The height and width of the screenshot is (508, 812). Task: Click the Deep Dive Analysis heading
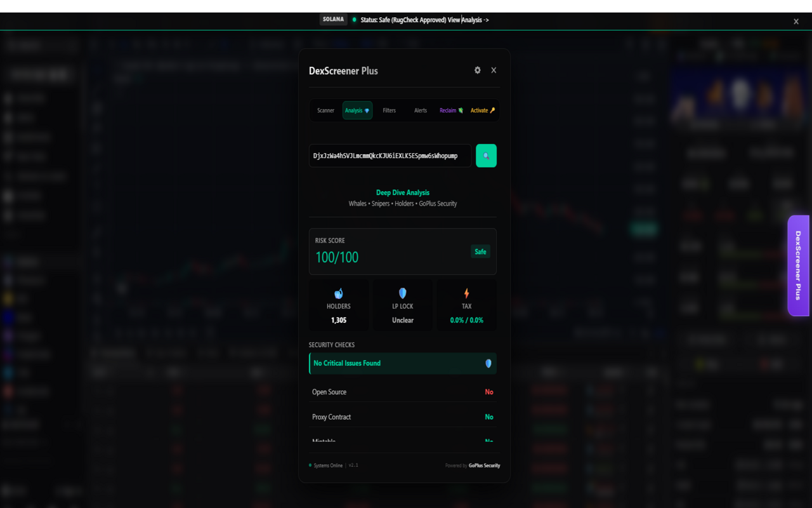tap(403, 192)
